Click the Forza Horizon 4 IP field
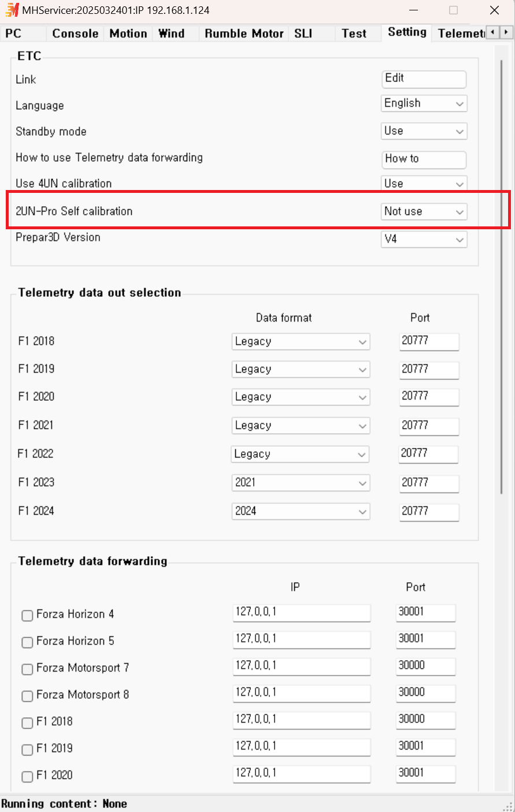Viewport: 515px width, 812px height. tap(302, 613)
